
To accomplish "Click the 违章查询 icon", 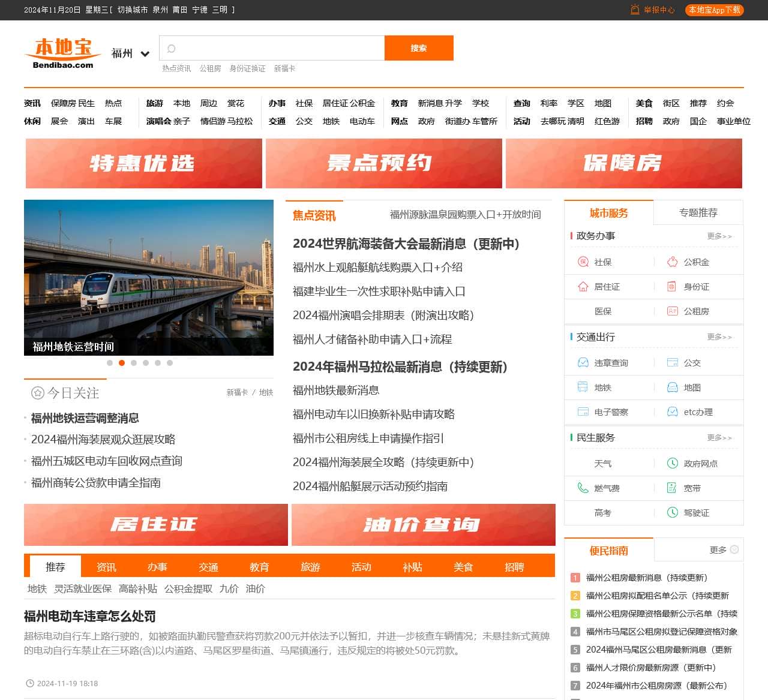I will point(583,362).
